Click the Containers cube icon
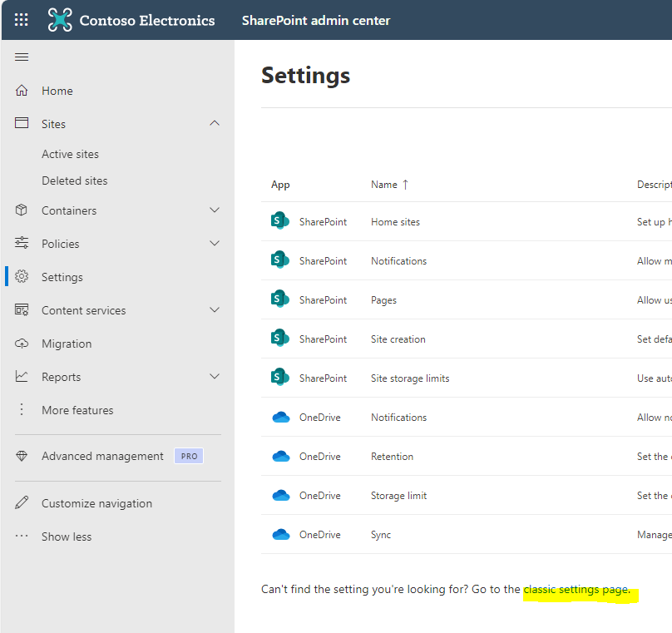Image resolution: width=672 pixels, height=633 pixels. 22,210
